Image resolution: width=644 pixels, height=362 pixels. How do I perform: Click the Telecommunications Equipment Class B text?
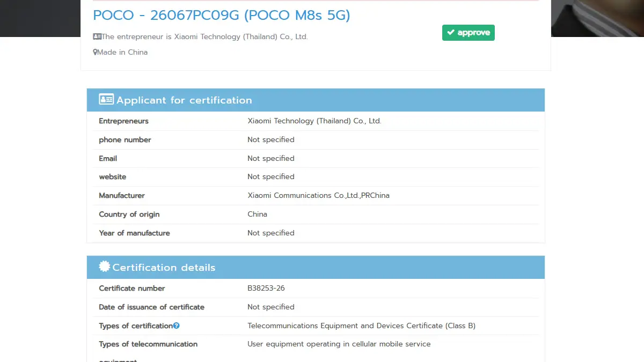[361, 326]
